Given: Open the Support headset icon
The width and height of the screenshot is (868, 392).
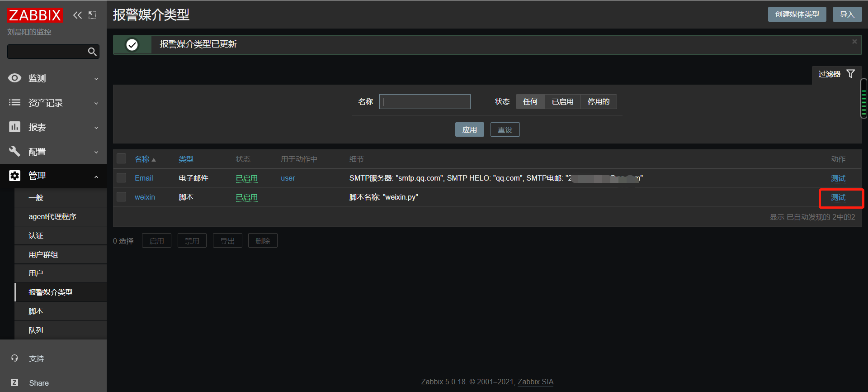Looking at the screenshot, I should tap(14, 358).
